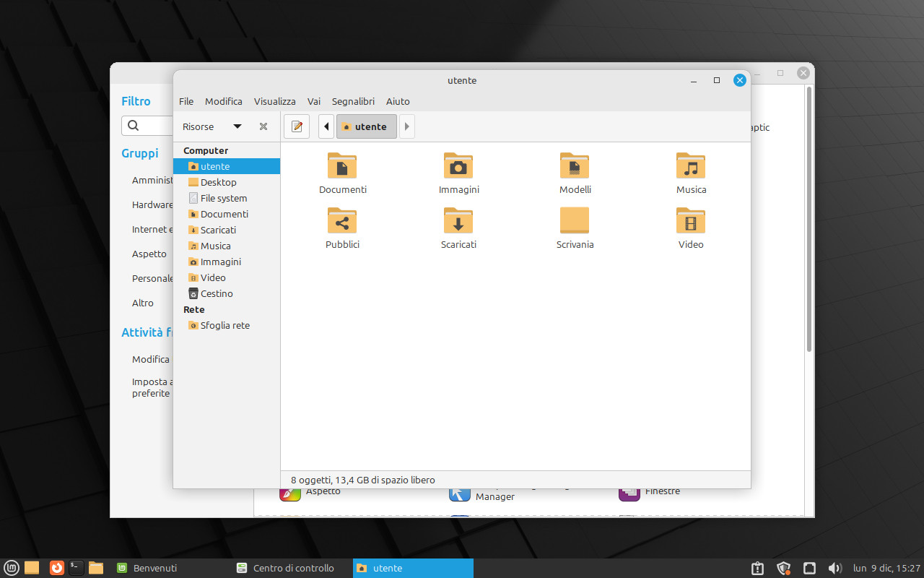Open the Segnalibri menu
The width and height of the screenshot is (924, 578).
click(353, 101)
